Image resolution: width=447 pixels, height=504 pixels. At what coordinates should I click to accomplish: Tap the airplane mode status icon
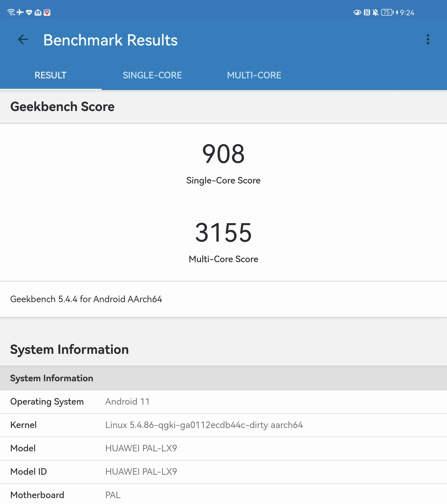coord(20,12)
